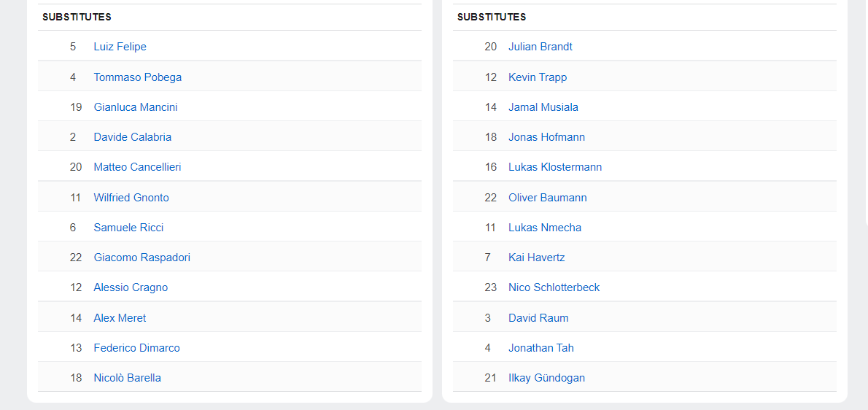Click Tommaso Pobega's name link

(x=137, y=77)
